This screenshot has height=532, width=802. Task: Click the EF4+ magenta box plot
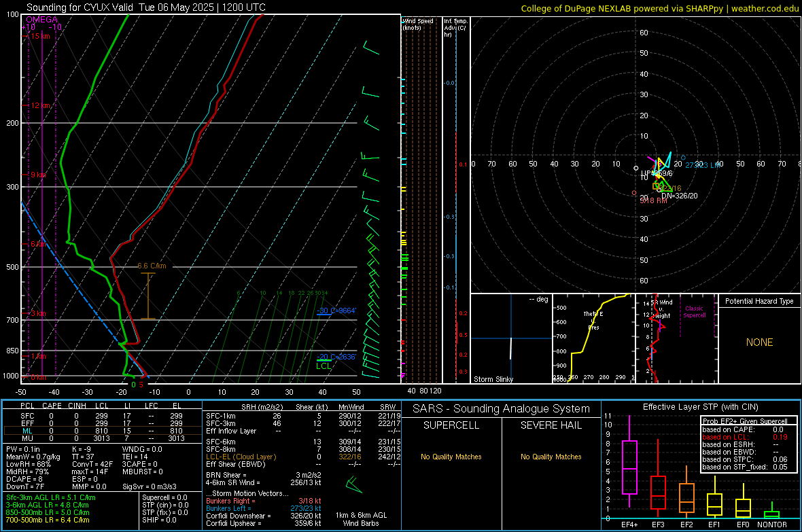click(629, 467)
